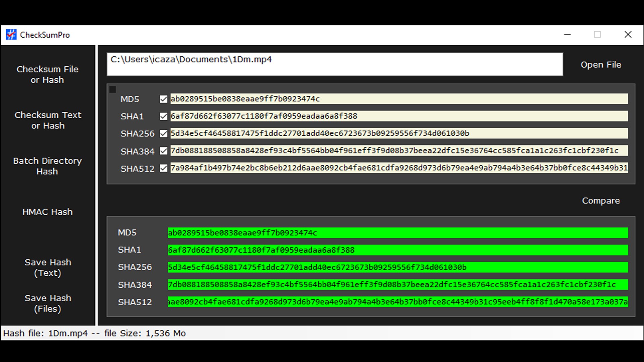Toggle the SHA1 checkbox

pos(163,116)
